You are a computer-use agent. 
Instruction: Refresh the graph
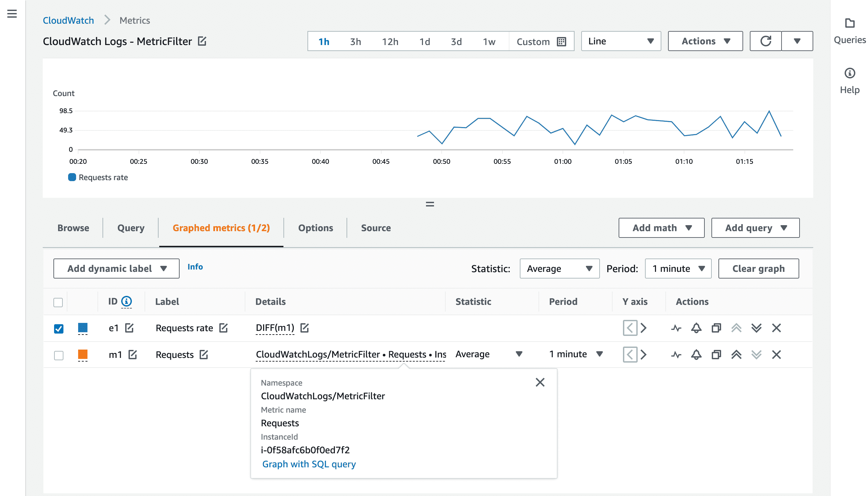coord(766,41)
